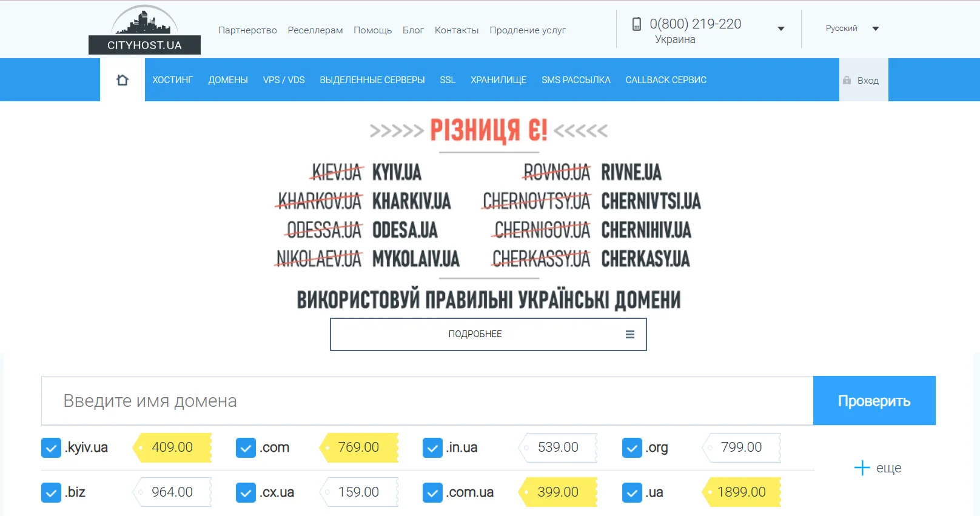
Task: Open the ДОМЕНЫ menu
Action: (228, 80)
